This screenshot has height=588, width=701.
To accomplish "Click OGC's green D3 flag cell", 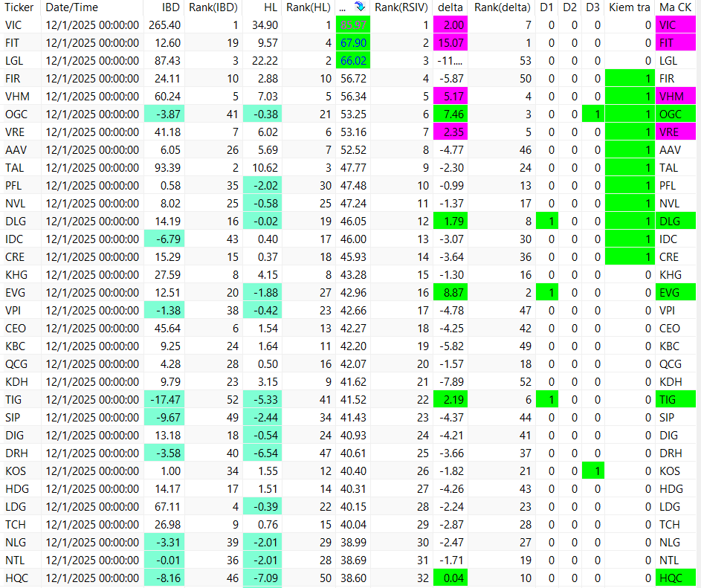I will point(592,114).
